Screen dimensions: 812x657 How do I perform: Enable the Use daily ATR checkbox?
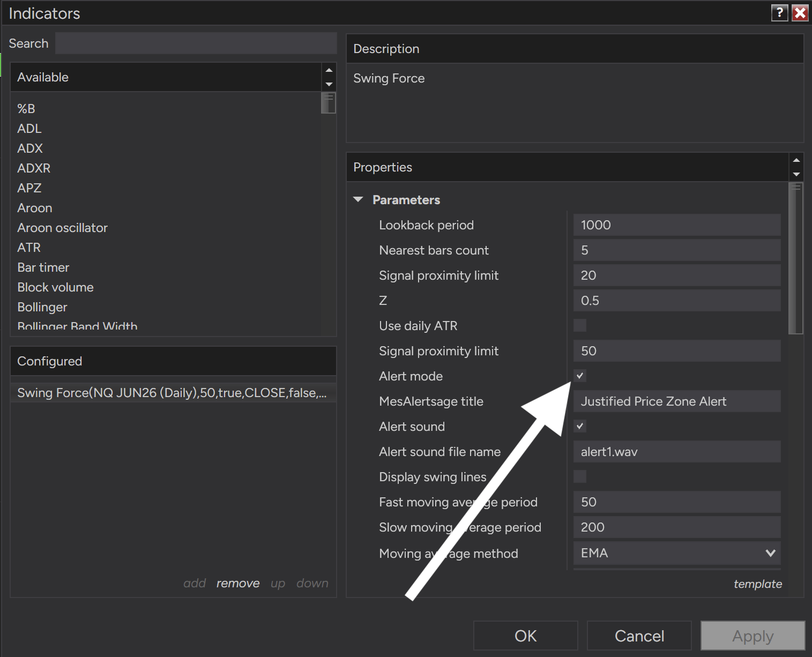click(x=580, y=325)
